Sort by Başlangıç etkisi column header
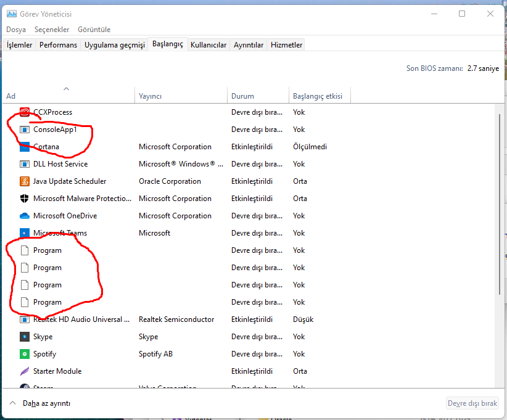The image size is (507, 420). 319,95
